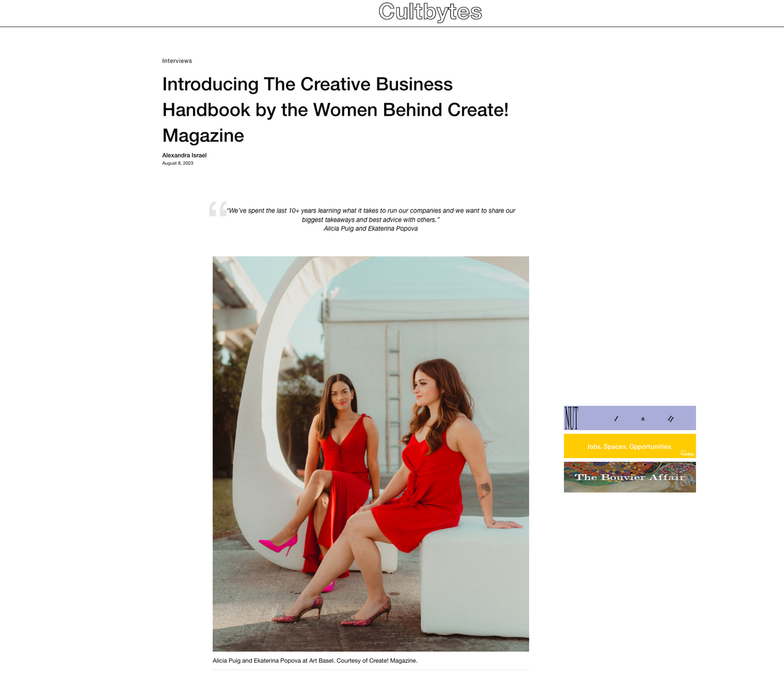Screen dimensions: 784x675
Task: Click the I & II text in NUT banner
Action: click(x=643, y=419)
